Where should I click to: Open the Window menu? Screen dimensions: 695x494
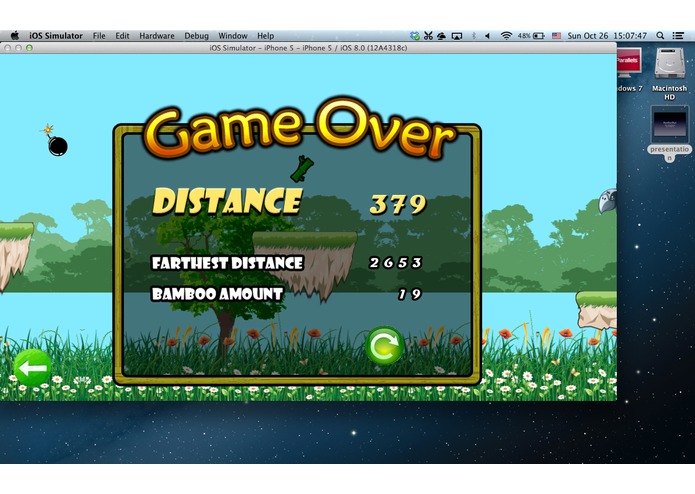click(x=233, y=36)
